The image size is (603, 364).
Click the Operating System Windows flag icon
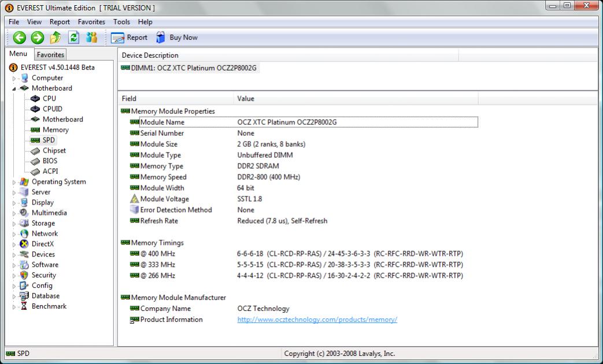24,181
